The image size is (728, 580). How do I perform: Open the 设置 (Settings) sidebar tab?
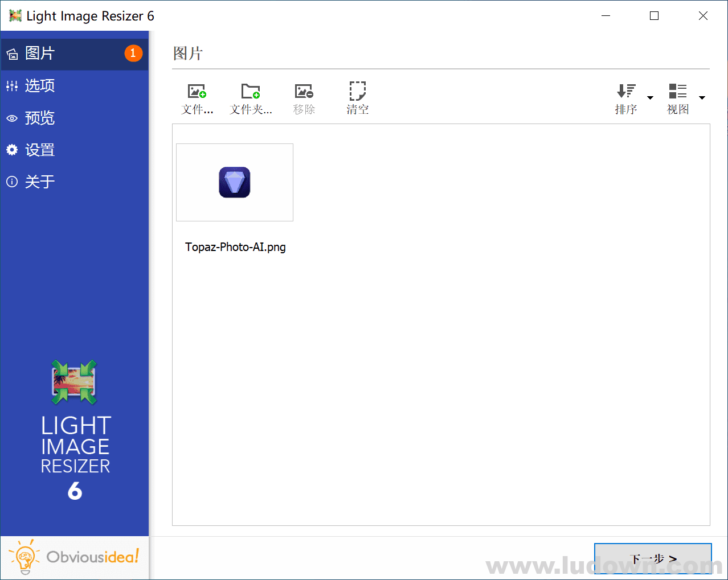[x=74, y=150]
